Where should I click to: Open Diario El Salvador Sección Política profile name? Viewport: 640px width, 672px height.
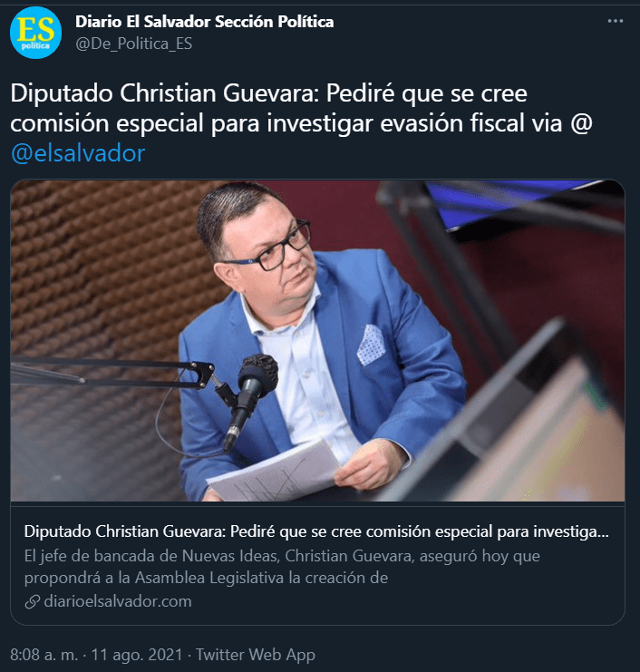tap(204, 22)
